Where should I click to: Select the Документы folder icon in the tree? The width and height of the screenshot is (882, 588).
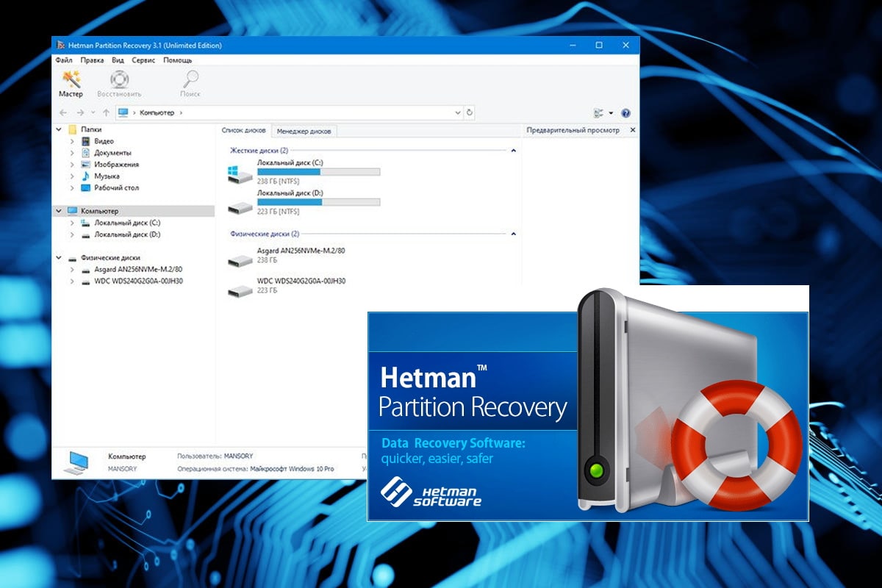coord(86,153)
